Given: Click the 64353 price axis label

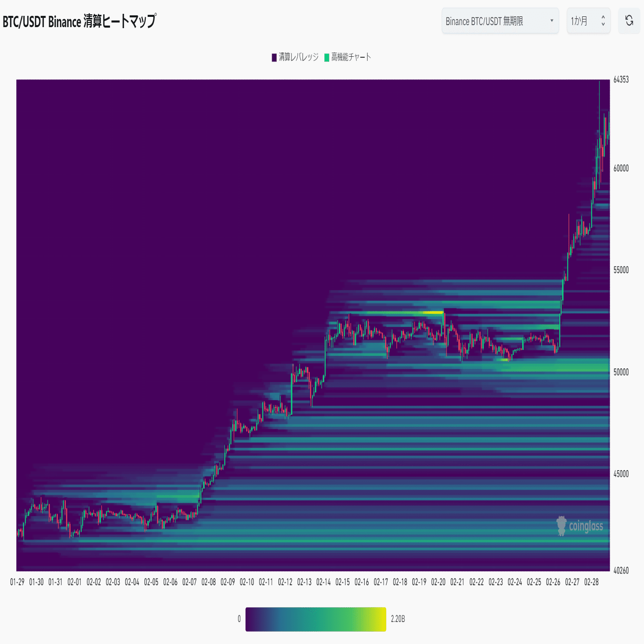Looking at the screenshot, I should tap(621, 79).
